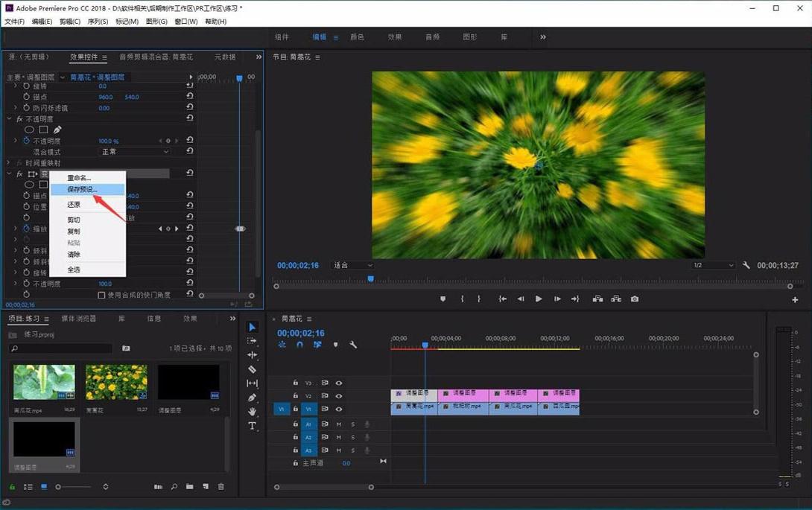Image resolution: width=812 pixels, height=510 pixels.
Task: Select the yellow flowers clip thumbnail
Action: [116, 383]
